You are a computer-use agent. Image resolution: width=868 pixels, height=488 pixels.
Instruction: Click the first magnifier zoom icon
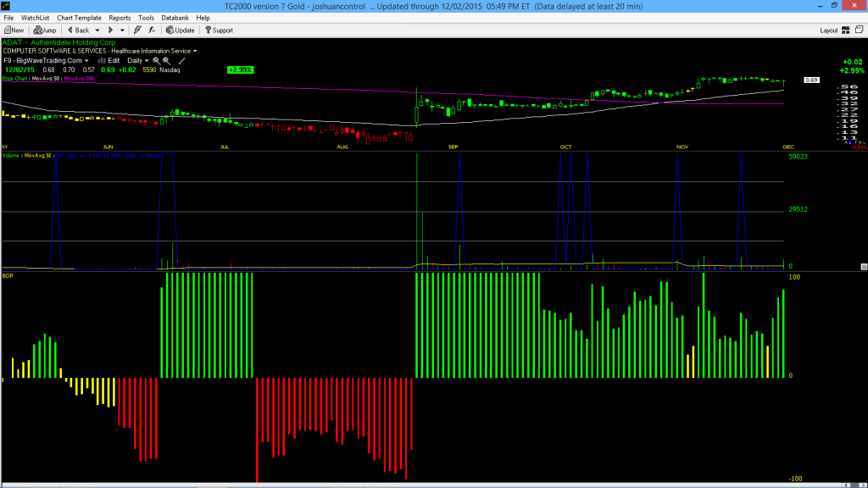(x=156, y=61)
